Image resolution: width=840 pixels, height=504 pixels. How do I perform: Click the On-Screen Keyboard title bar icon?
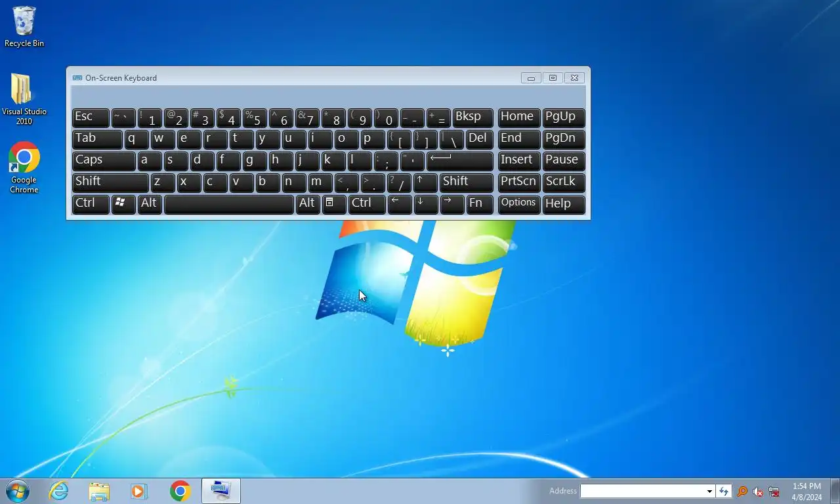(x=77, y=77)
